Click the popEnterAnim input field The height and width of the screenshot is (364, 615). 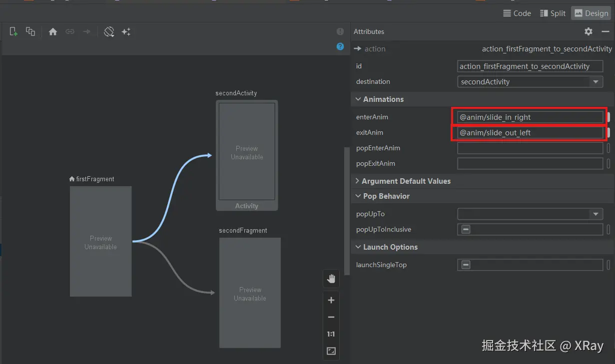[x=530, y=148]
